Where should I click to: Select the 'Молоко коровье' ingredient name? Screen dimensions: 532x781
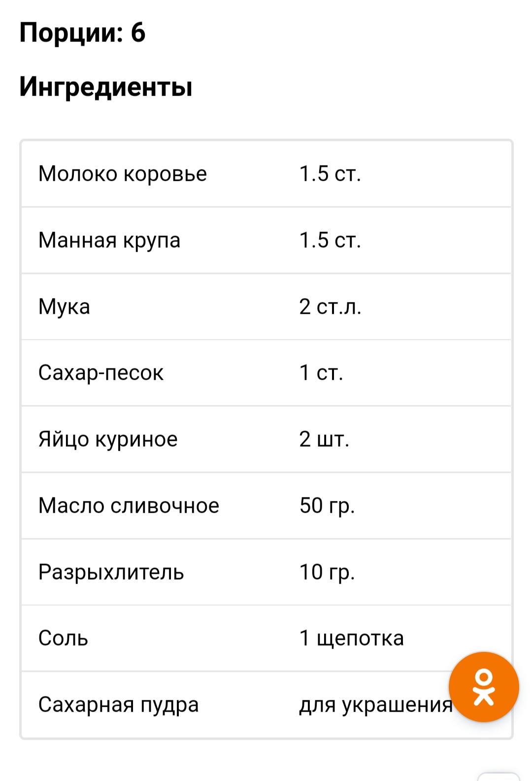[x=123, y=174]
